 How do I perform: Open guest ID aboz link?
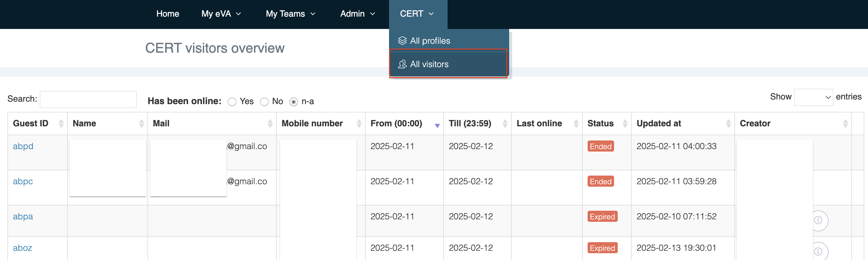[x=22, y=247]
